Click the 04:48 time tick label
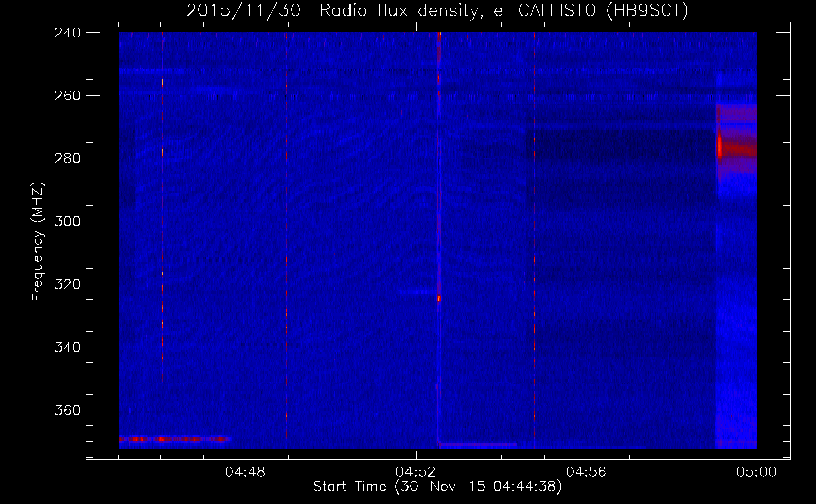The width and height of the screenshot is (816, 504). 245,472
